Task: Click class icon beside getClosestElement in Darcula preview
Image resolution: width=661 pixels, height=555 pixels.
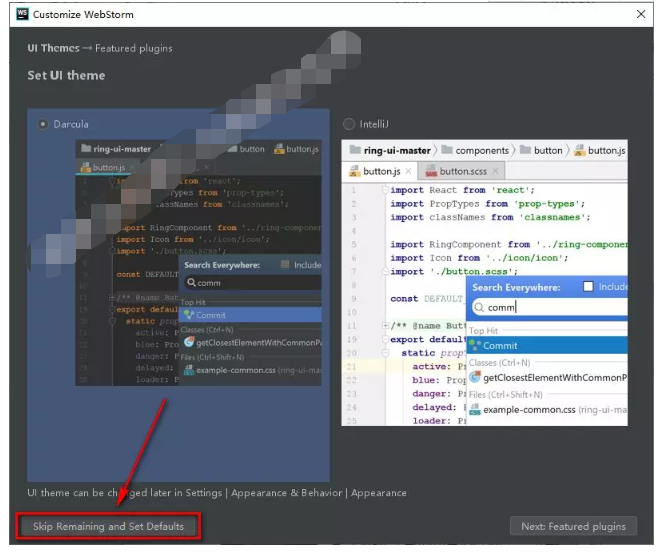Action: [189, 342]
